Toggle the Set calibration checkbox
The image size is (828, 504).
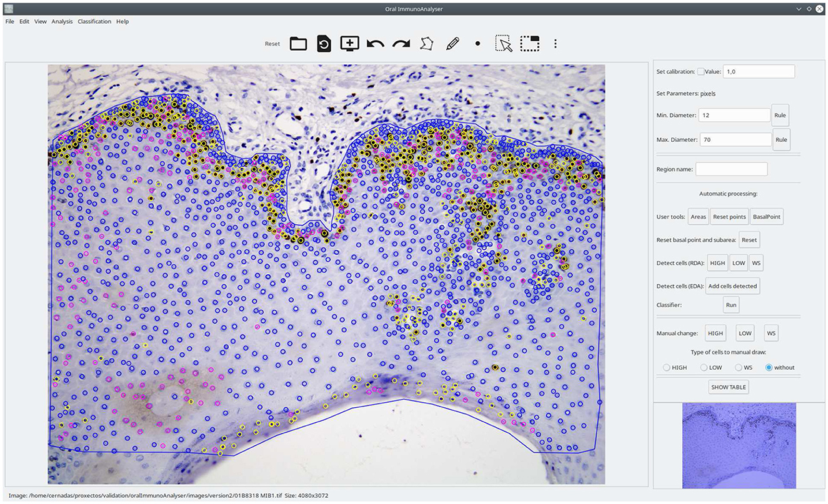tap(701, 71)
